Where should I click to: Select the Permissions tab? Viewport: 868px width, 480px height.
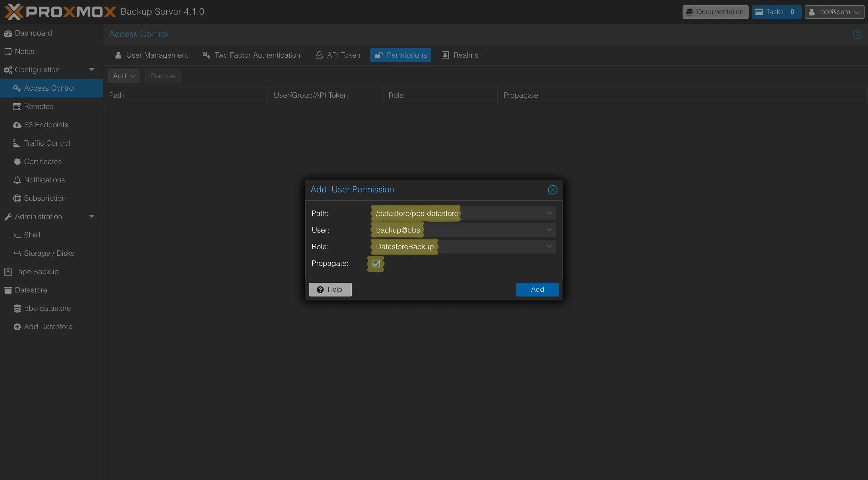(400, 55)
